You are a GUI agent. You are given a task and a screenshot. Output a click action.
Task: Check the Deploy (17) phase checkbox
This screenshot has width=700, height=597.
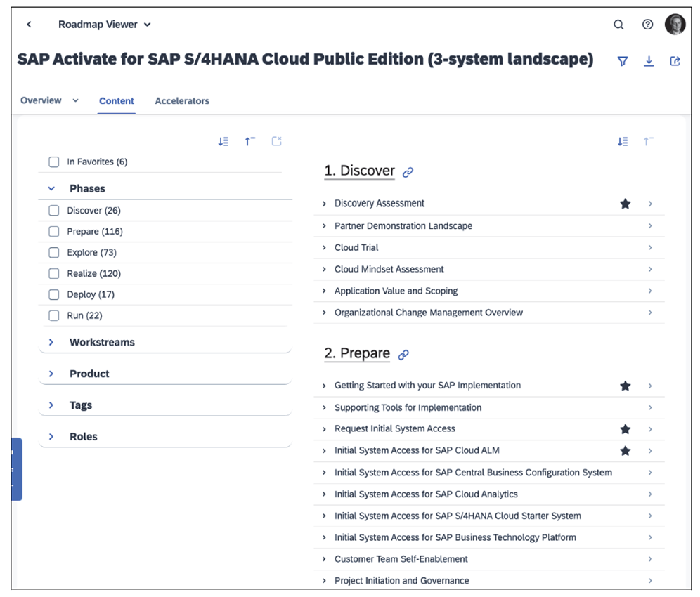(54, 294)
